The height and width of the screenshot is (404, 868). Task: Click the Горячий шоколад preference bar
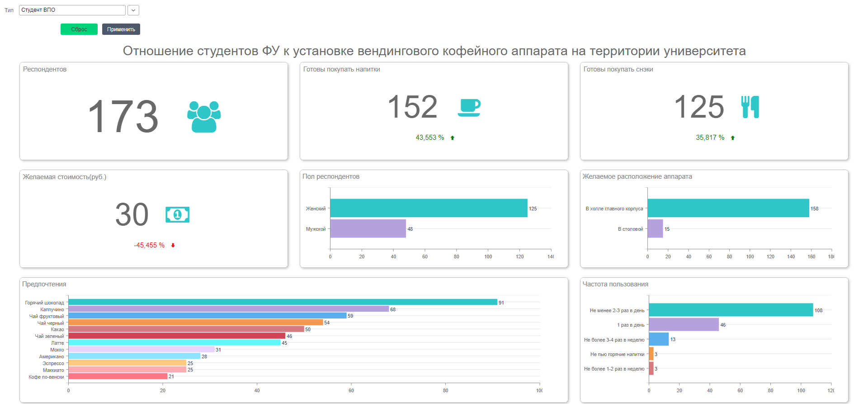283,302
